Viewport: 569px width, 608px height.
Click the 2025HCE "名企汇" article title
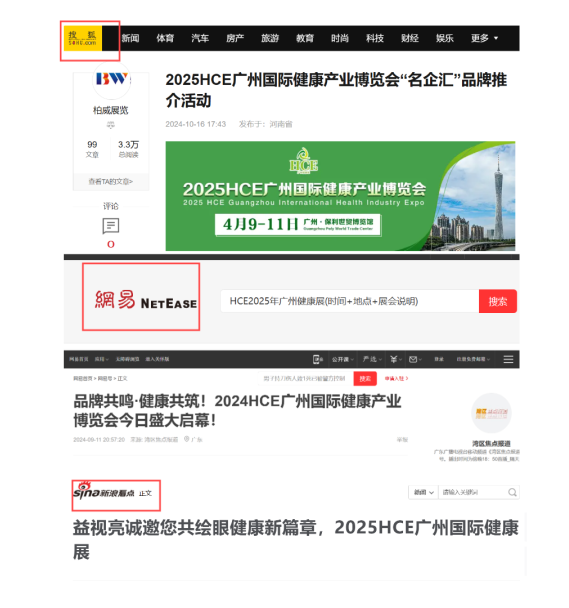(x=336, y=90)
